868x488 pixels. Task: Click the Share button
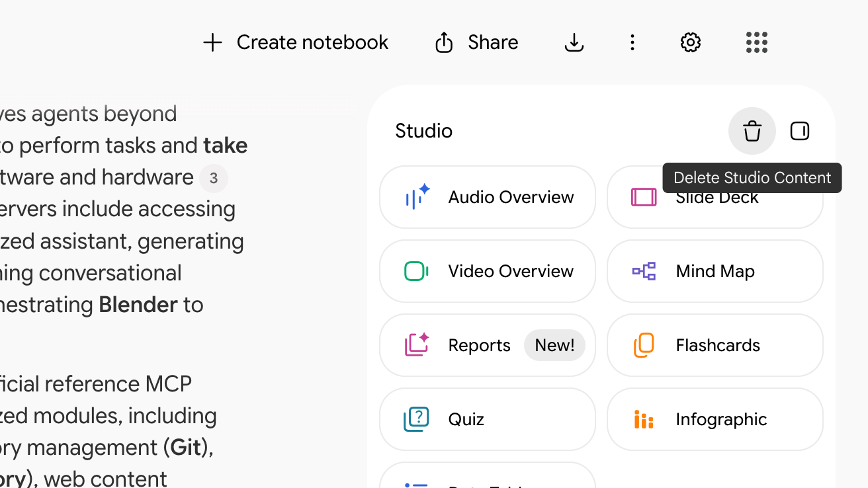(x=476, y=42)
